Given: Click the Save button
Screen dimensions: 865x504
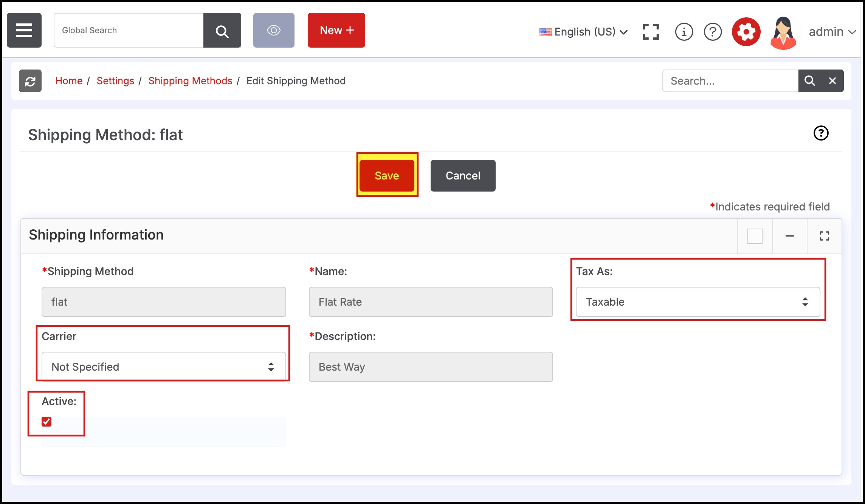Looking at the screenshot, I should tap(387, 176).
